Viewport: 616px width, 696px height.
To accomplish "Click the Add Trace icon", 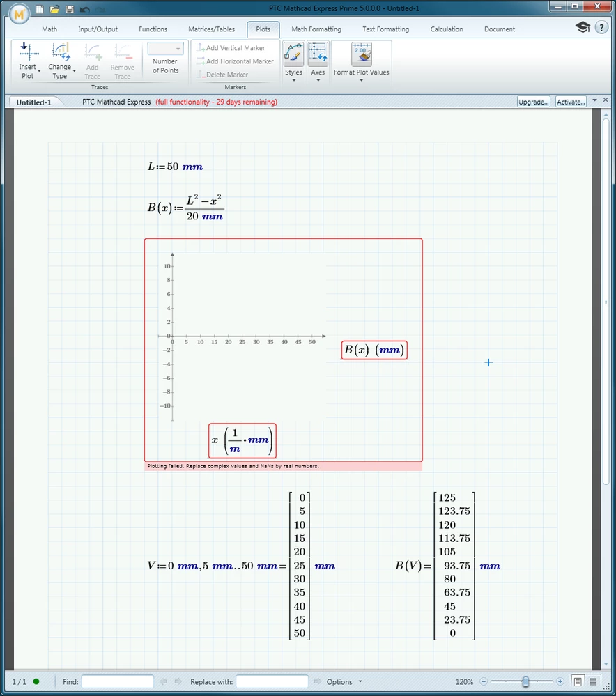I will pyautogui.click(x=93, y=52).
